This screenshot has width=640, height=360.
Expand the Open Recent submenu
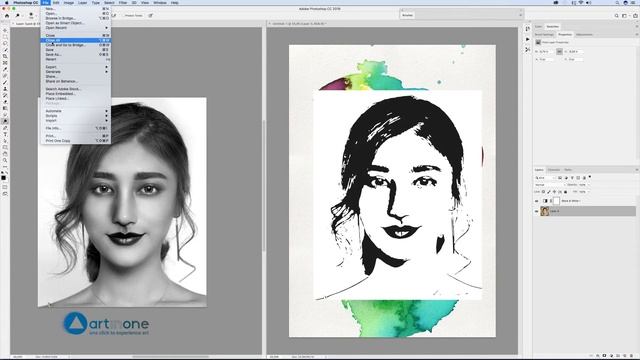(76, 28)
